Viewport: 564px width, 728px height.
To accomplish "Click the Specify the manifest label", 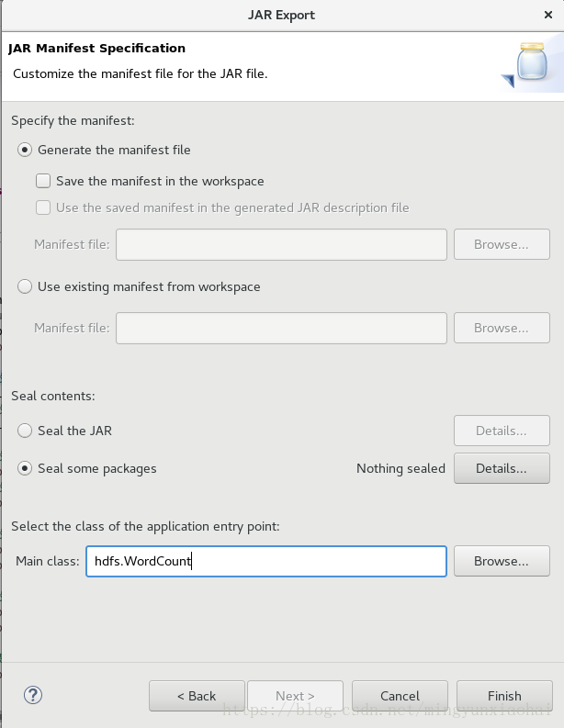I will pyautogui.click(x=72, y=120).
